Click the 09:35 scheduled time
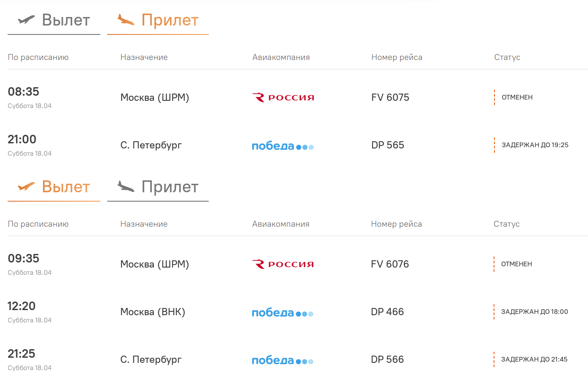Image resolution: width=588 pixels, height=379 pixels. pos(23,258)
